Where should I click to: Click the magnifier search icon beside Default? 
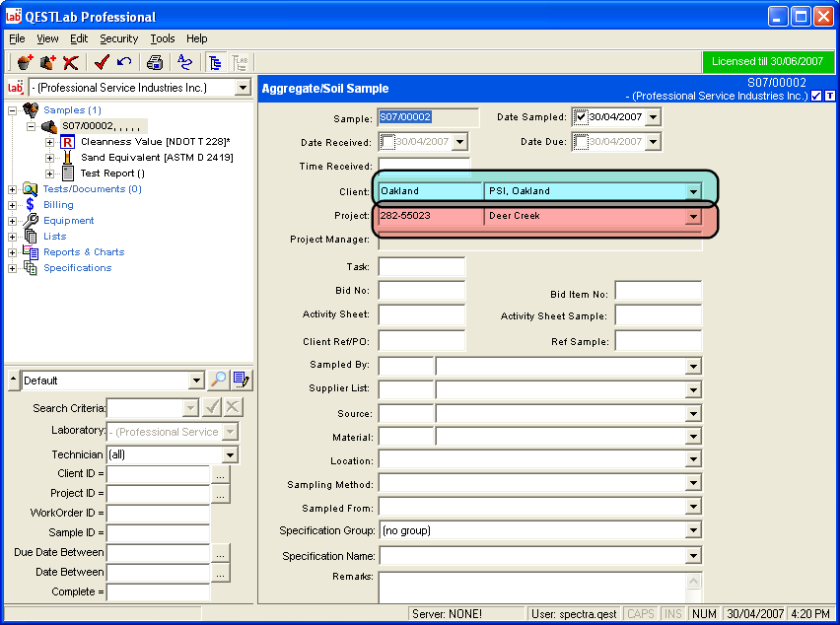[219, 381]
